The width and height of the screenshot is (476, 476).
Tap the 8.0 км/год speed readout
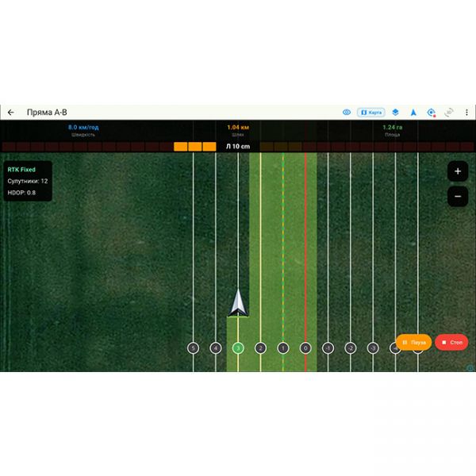click(x=83, y=127)
